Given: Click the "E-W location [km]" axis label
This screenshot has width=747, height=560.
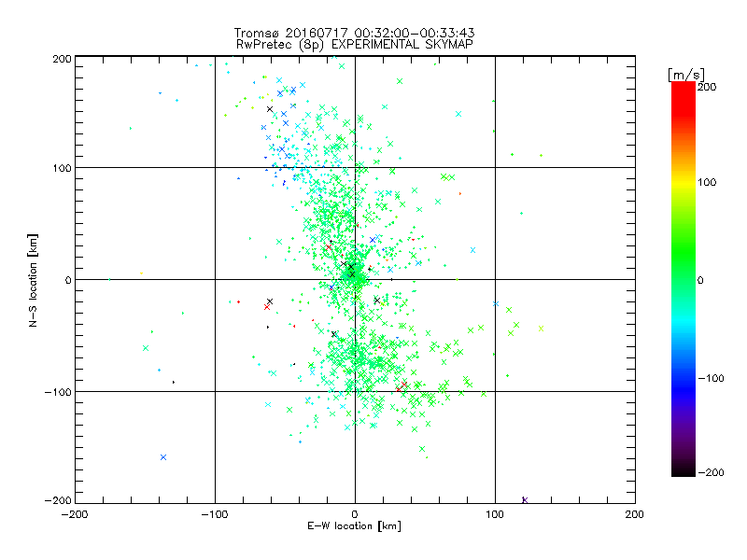Looking at the screenshot, I should tap(354, 525).
